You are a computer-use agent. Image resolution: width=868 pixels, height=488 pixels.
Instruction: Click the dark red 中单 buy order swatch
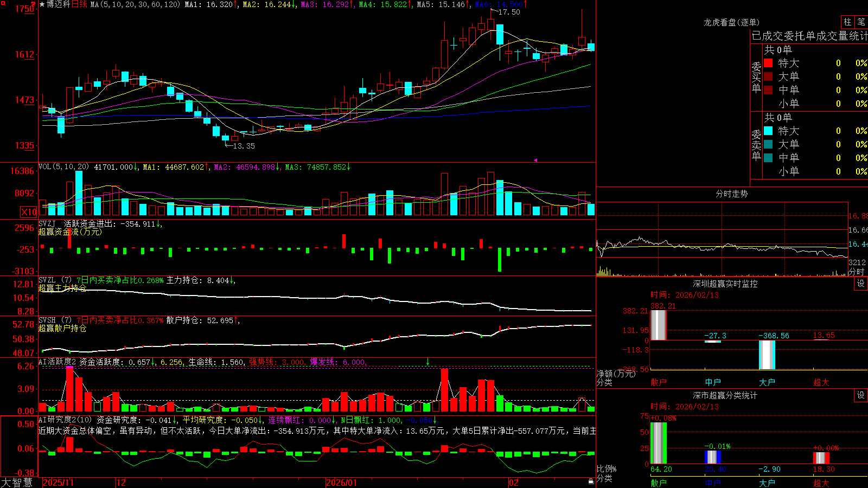click(x=768, y=90)
